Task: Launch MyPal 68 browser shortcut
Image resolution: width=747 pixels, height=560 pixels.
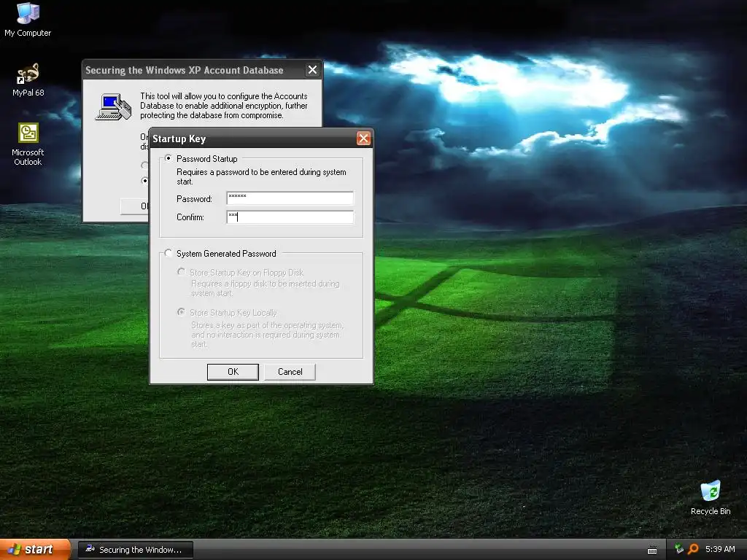Action: point(28,80)
